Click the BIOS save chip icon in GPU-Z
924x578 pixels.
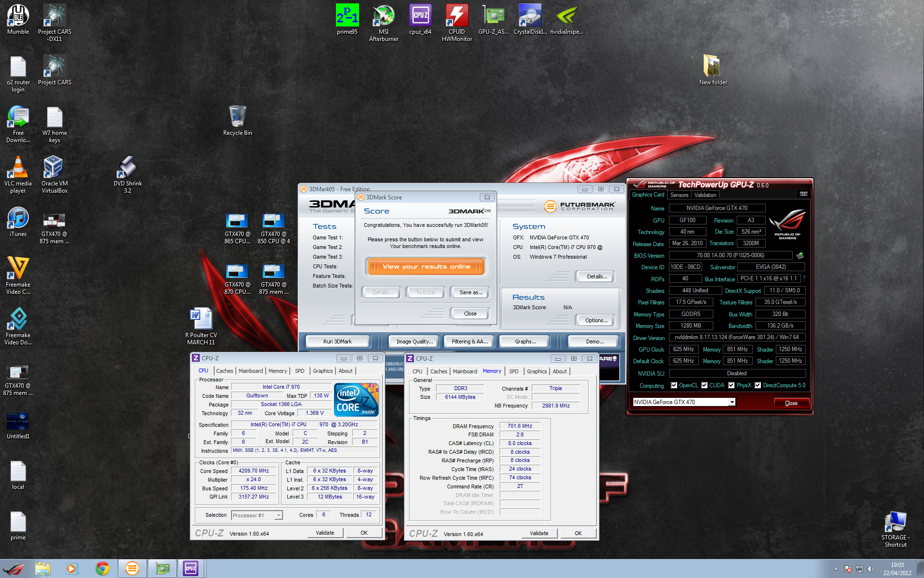(x=800, y=255)
